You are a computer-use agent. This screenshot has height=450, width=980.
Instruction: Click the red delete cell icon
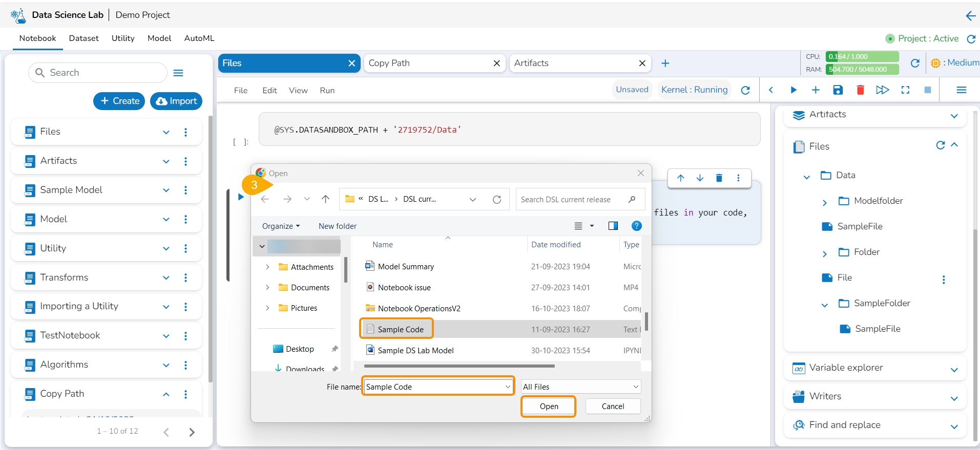point(860,90)
